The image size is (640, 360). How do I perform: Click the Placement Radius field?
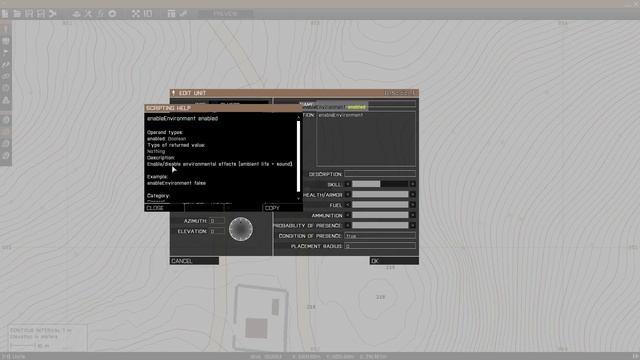(380, 246)
